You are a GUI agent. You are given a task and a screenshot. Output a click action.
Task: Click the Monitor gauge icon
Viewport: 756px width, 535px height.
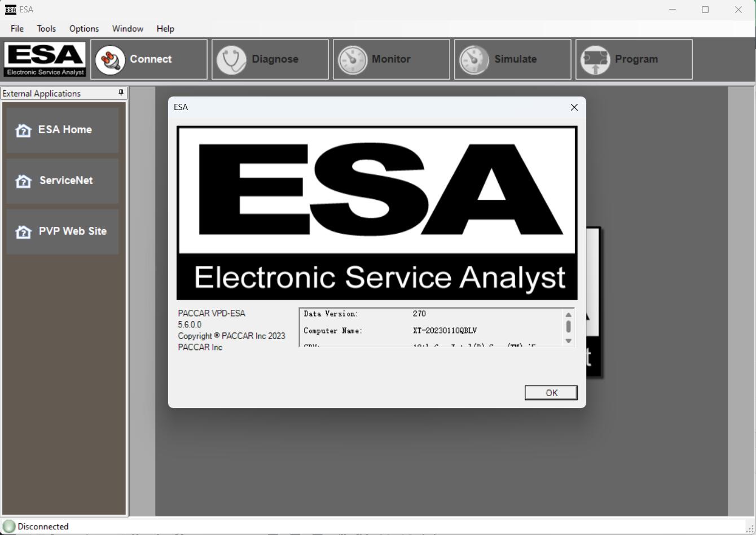click(x=353, y=60)
